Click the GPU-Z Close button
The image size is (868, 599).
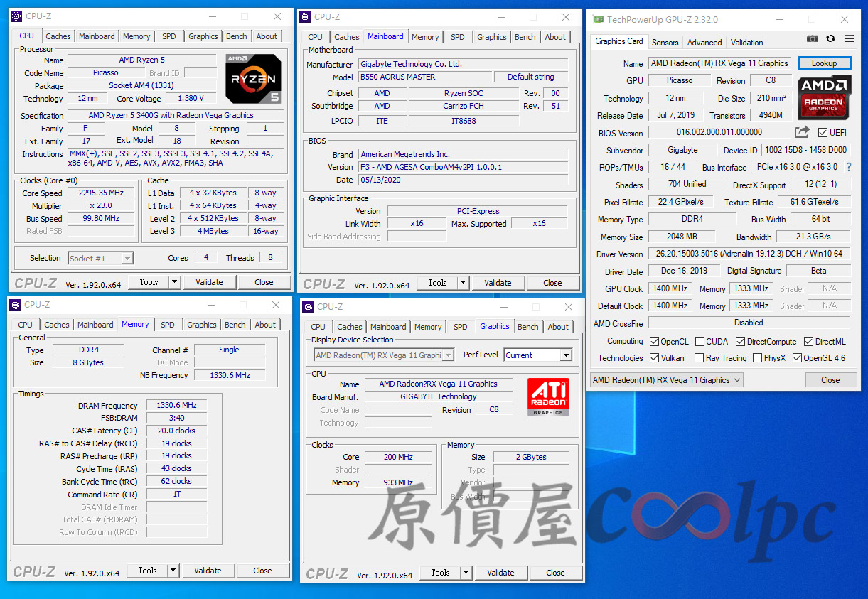point(830,380)
